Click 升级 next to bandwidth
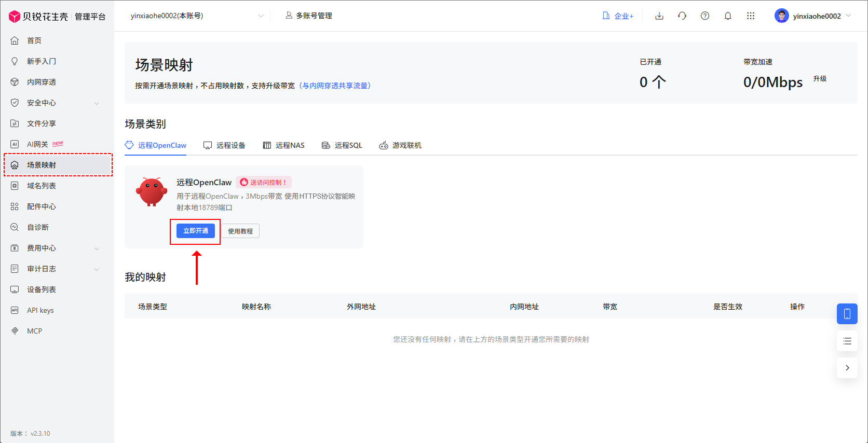Image resolution: width=868 pixels, height=443 pixels. click(820, 79)
